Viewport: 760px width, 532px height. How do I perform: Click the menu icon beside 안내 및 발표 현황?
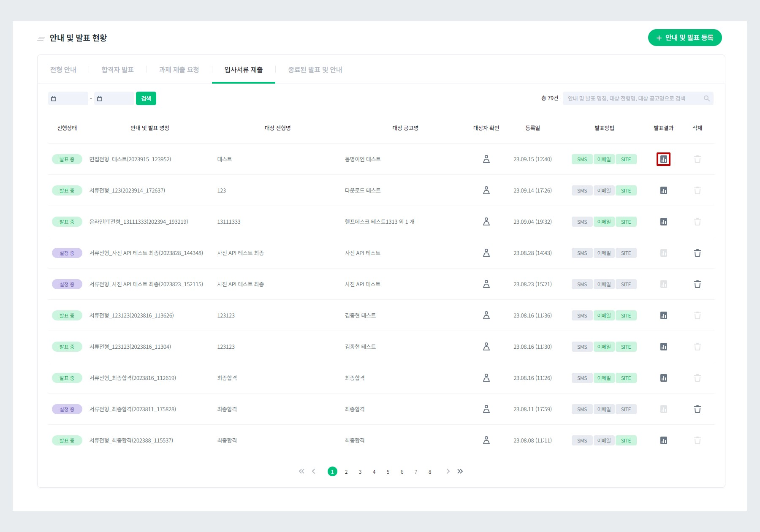pyautogui.click(x=41, y=39)
